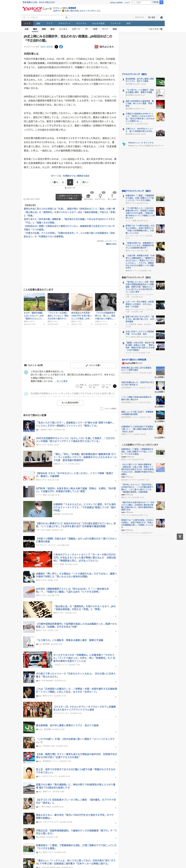Click the うーん reaction on comment

point(107,386)
